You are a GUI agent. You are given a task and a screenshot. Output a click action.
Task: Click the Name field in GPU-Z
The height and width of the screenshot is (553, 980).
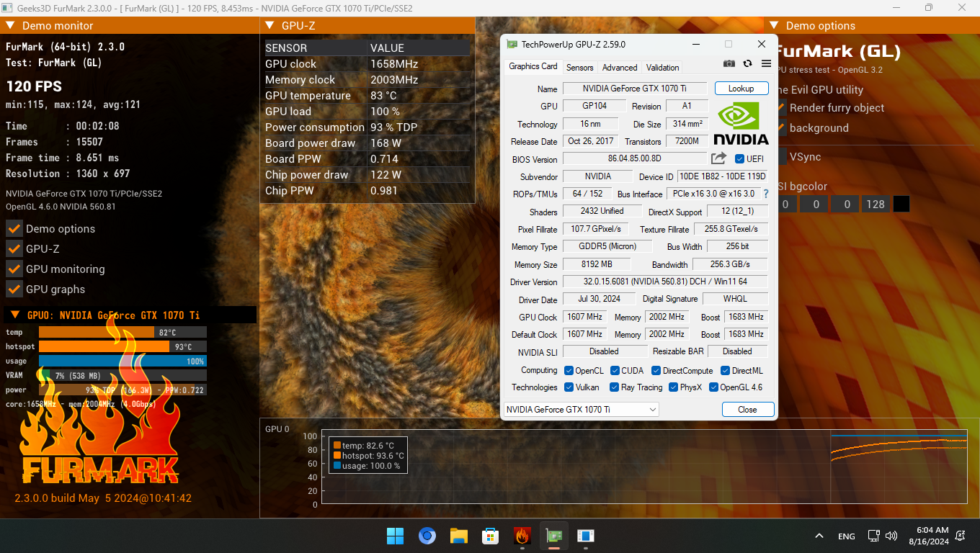point(633,89)
